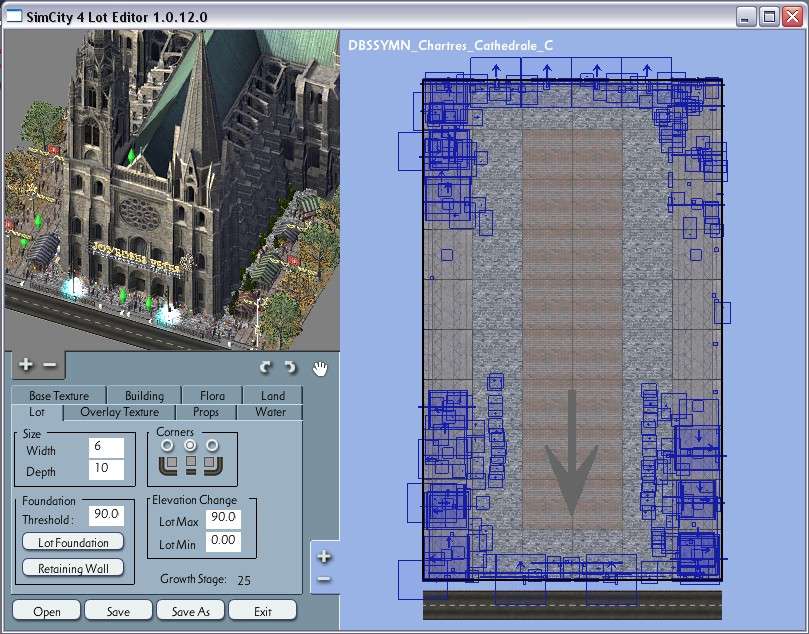Click the large gray arrow on the lot plan
This screenshot has height=634, width=809.
[x=572, y=453]
